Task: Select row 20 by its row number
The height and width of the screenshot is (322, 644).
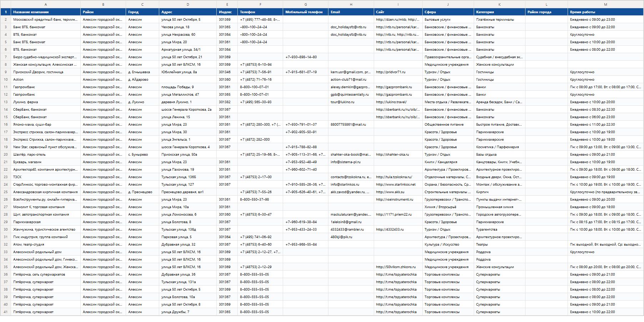Action: click(6, 155)
